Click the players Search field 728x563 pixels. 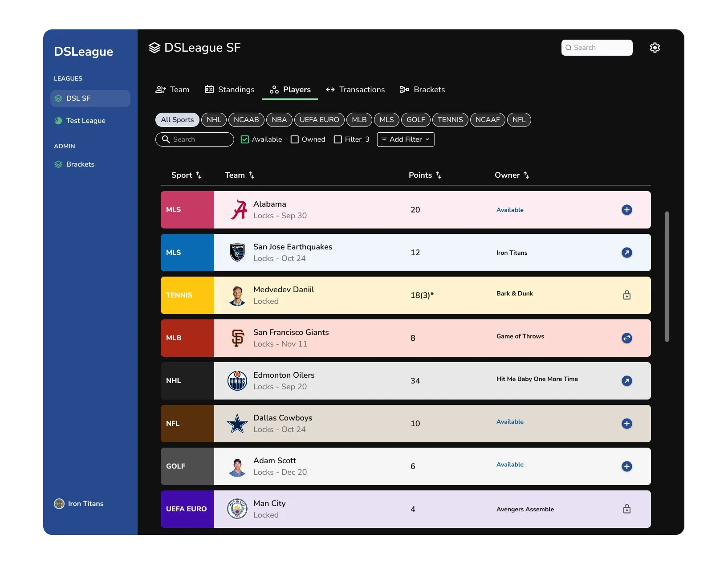point(195,139)
